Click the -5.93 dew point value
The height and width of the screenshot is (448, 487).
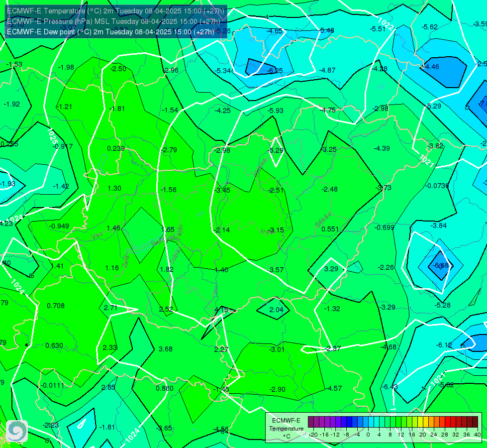(276, 111)
